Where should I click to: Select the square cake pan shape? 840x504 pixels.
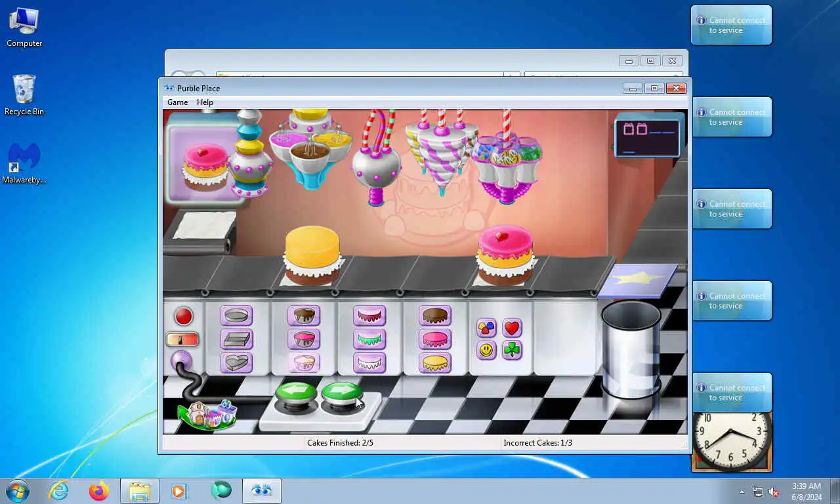coord(236,339)
